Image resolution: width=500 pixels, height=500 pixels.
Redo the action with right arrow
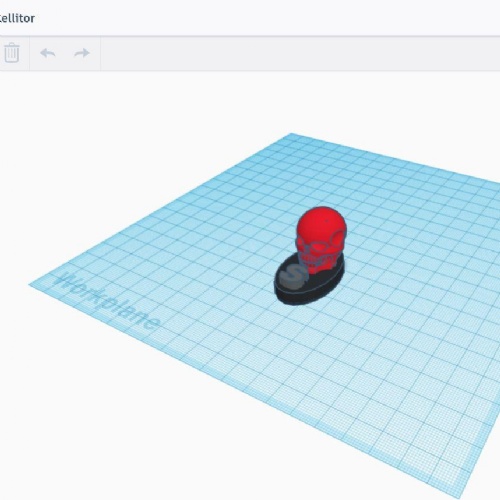82,53
